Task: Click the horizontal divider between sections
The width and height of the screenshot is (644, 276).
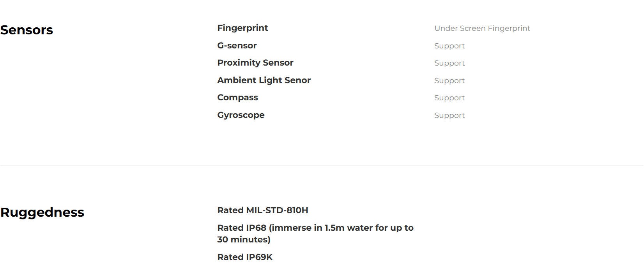Action: click(322, 166)
